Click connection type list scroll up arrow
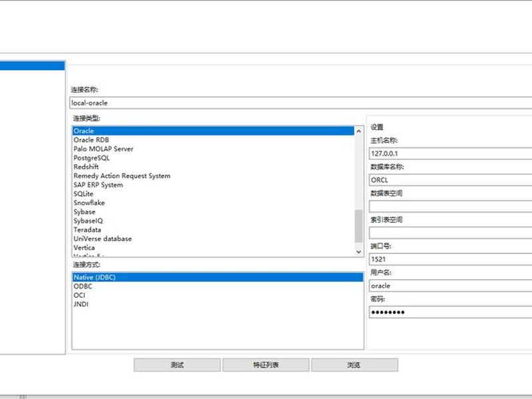 358,131
